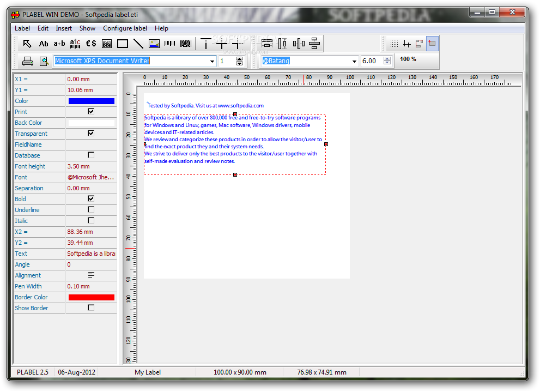Click the 100 % zoom indicator
This screenshot has height=392, width=540.
point(408,59)
